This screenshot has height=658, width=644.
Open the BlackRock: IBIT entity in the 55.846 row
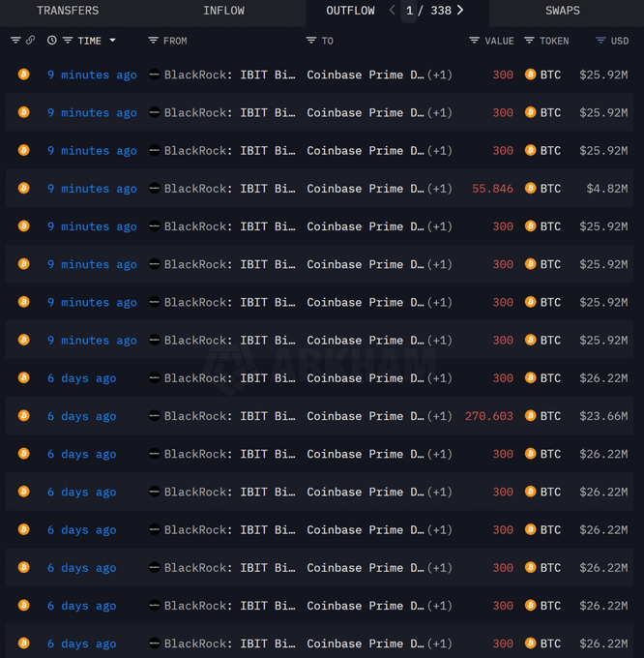pos(230,189)
